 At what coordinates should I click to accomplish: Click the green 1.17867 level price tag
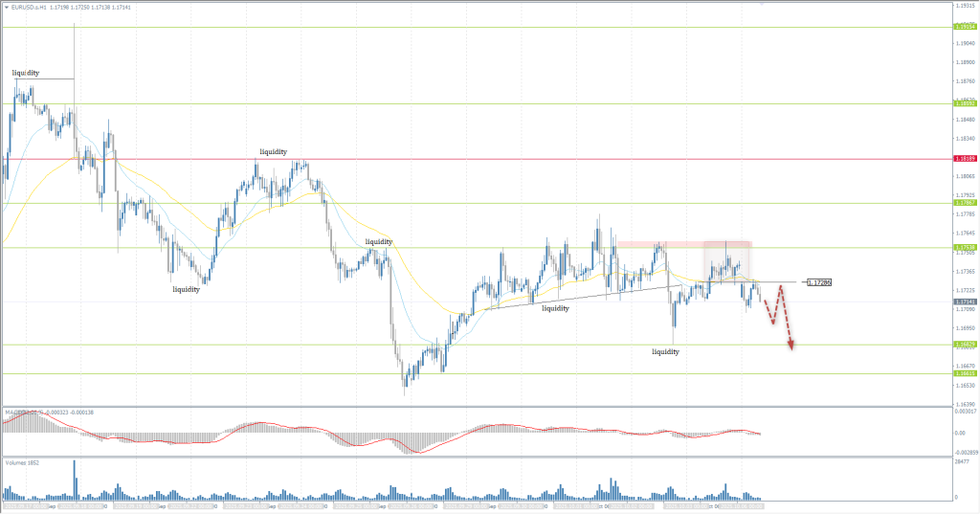(964, 203)
